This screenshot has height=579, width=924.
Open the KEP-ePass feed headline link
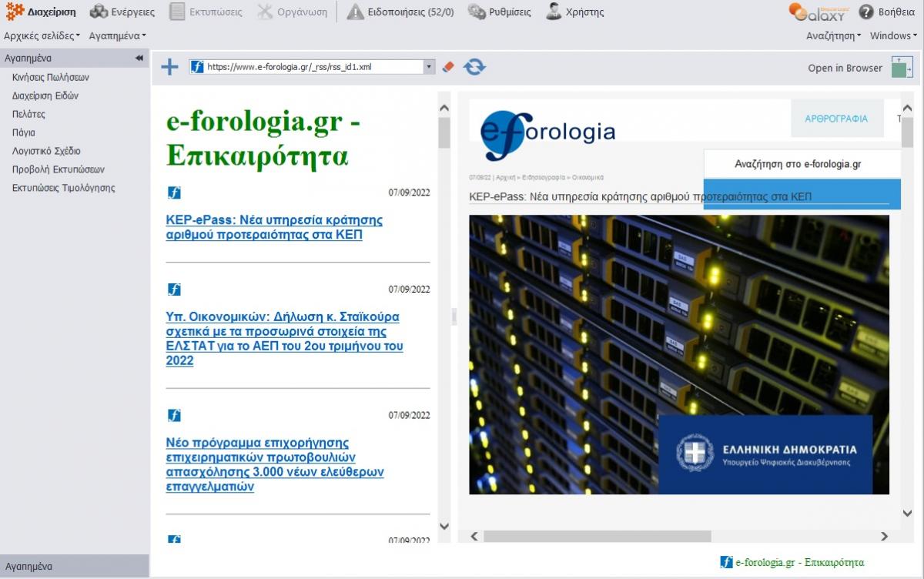[274, 227]
